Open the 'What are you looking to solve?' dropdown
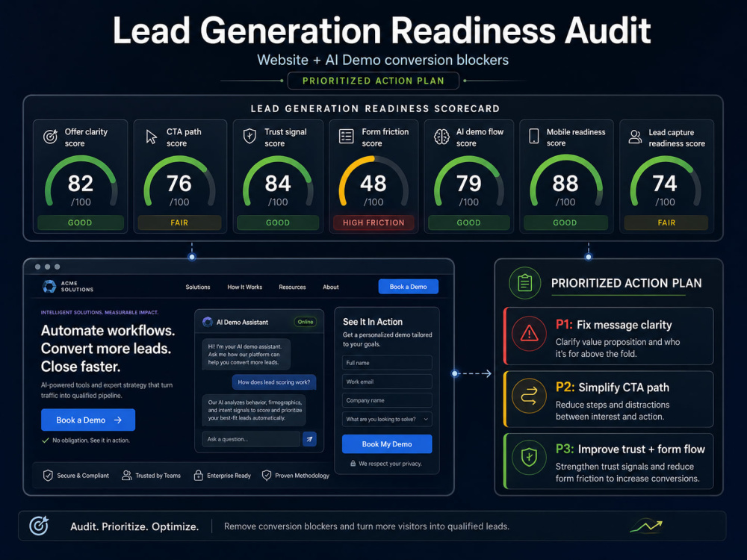 point(387,419)
